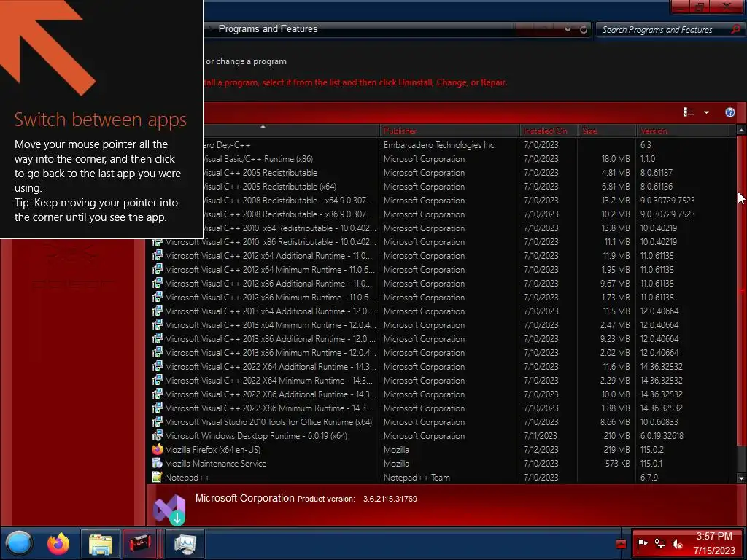The width and height of the screenshot is (747, 560).
Task: Change view using the list view icon
Action: [689, 112]
